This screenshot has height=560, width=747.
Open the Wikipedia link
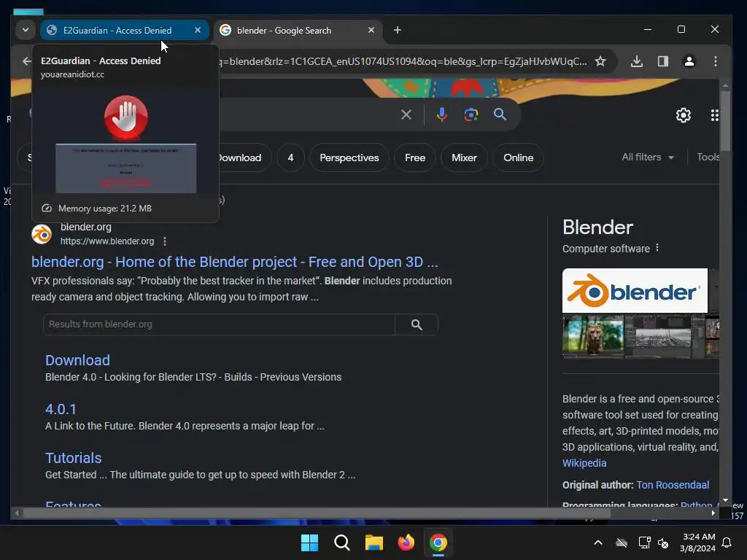point(584,463)
